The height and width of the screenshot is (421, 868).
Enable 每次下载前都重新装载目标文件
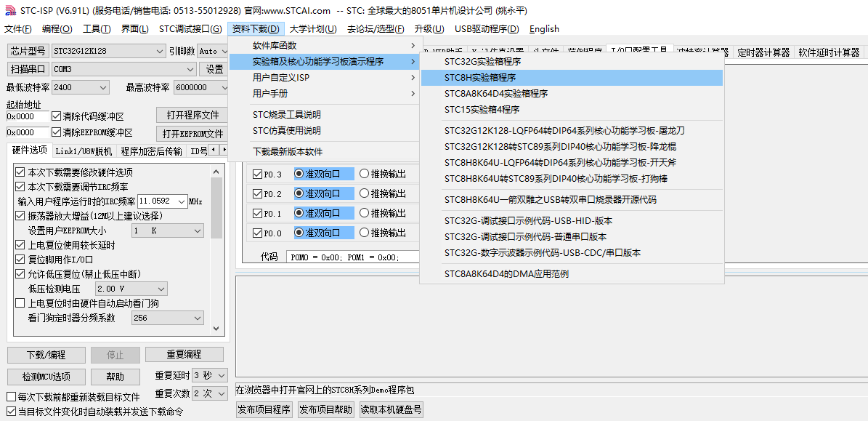[x=11, y=397]
